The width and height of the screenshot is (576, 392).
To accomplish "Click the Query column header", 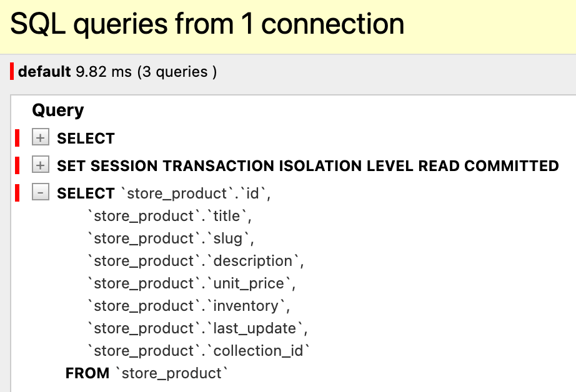I will tap(58, 110).
